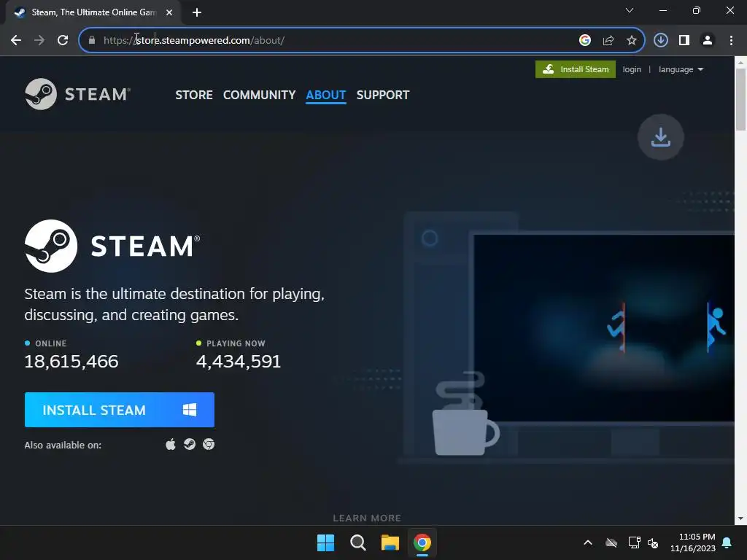Open the COMMUNITY menu item
Screen dimensions: 747x560
259,96
